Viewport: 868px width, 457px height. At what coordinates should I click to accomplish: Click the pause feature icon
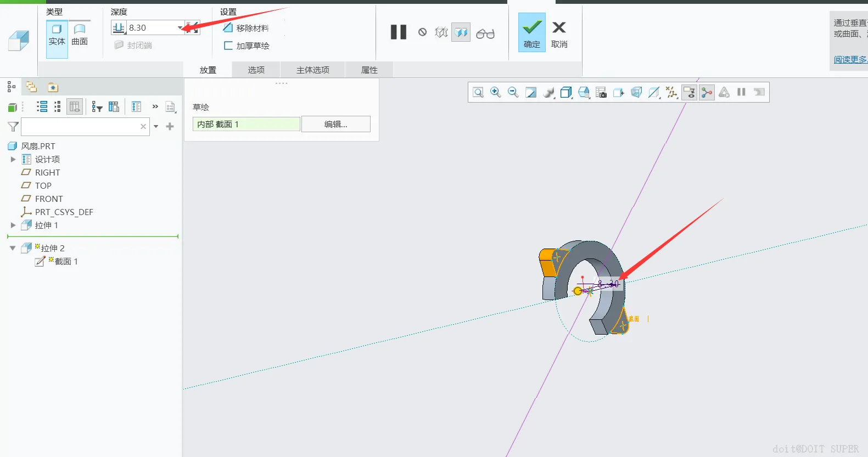coord(399,32)
